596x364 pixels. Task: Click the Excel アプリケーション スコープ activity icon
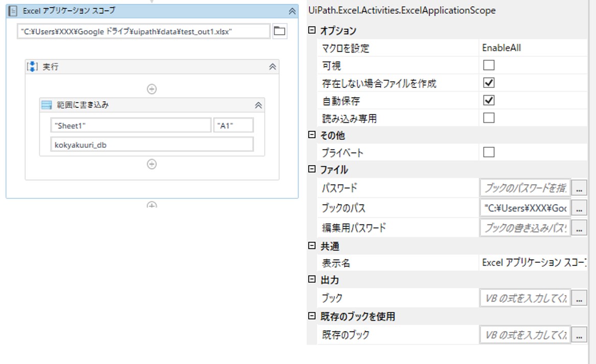coord(14,11)
